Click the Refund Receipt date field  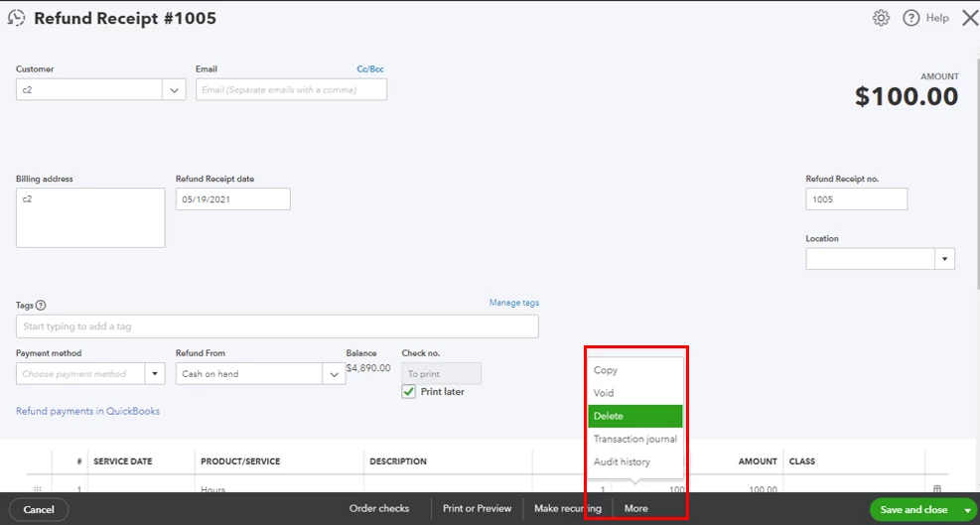233,199
